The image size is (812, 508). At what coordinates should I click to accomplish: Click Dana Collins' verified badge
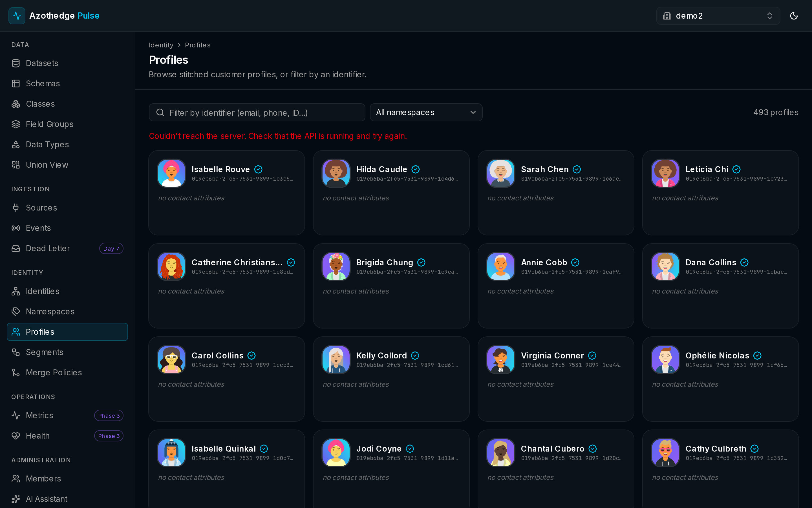pos(744,262)
